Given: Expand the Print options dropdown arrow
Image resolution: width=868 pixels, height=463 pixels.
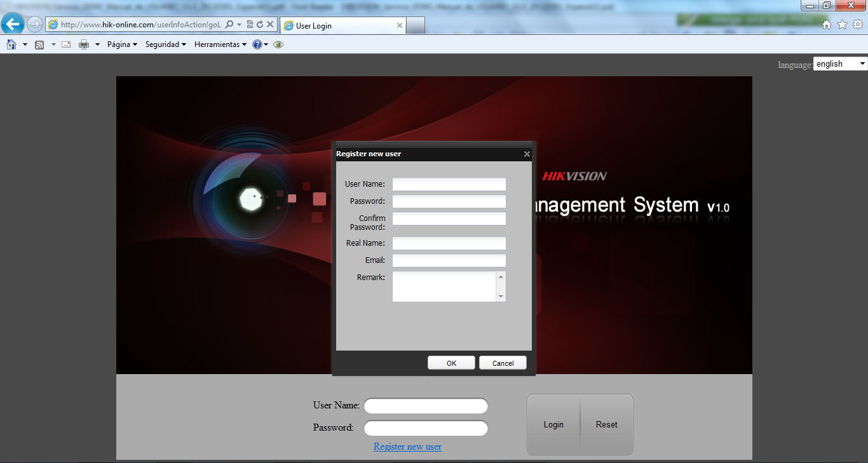Looking at the screenshot, I should point(97,44).
